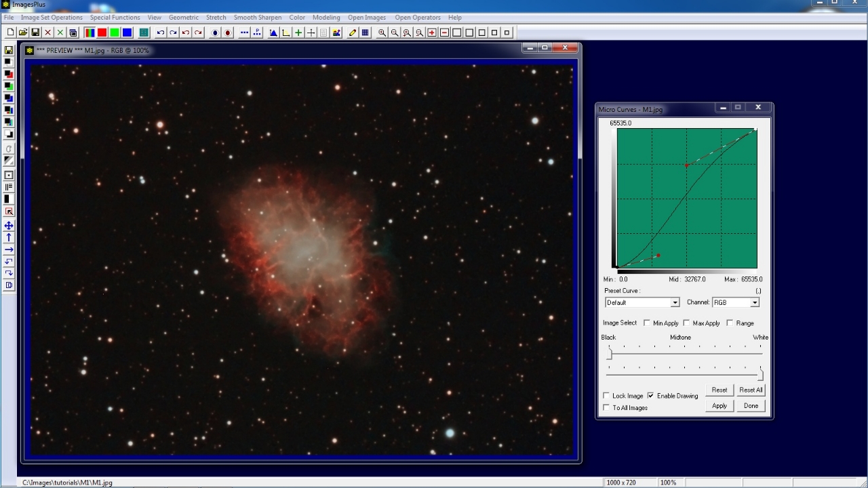Open a file with the folder icon
Image resolution: width=868 pixels, height=488 pixels.
tap(23, 33)
